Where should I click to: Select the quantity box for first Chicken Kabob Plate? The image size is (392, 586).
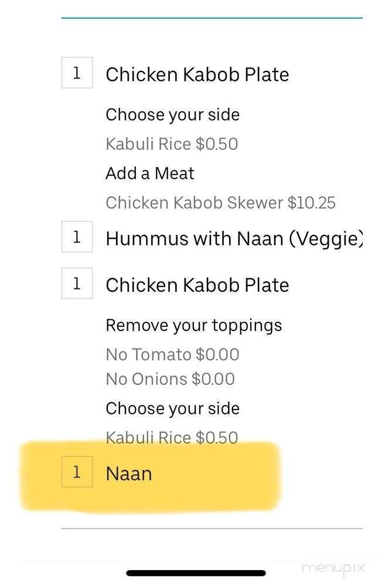pos(77,73)
